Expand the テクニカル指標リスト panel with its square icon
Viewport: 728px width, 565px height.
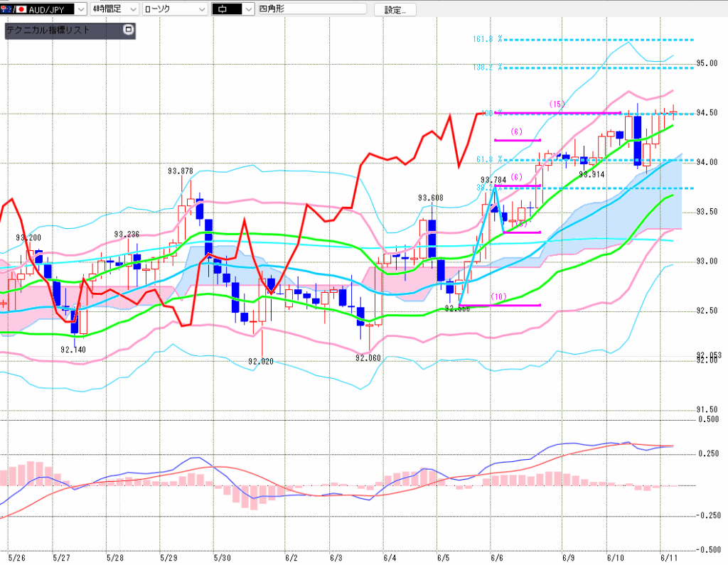pos(128,30)
